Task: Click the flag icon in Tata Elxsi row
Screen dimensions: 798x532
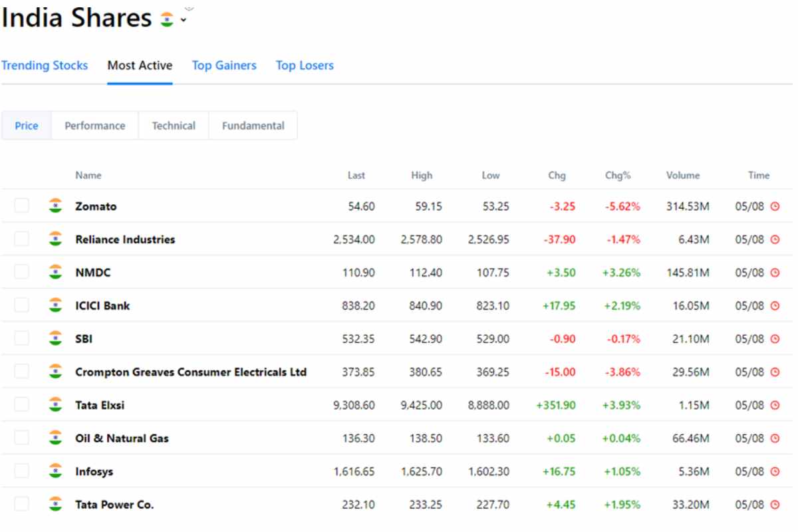Action: pos(55,405)
